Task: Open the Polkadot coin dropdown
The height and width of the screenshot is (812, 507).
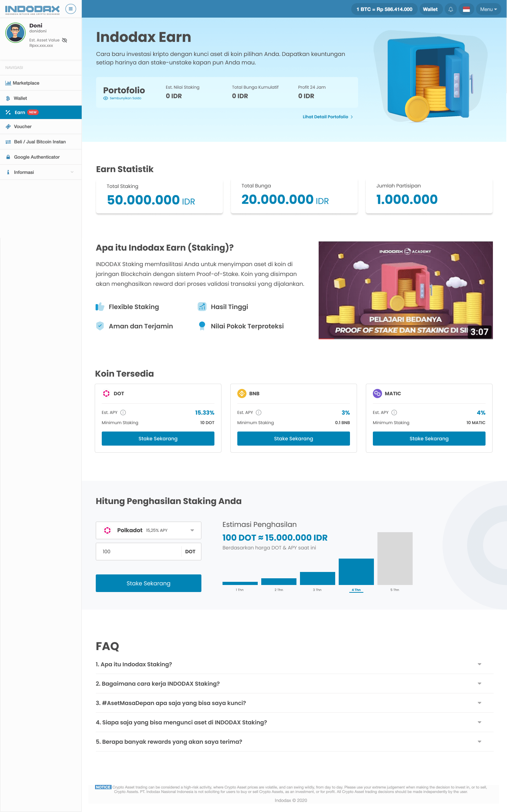Action: click(149, 530)
